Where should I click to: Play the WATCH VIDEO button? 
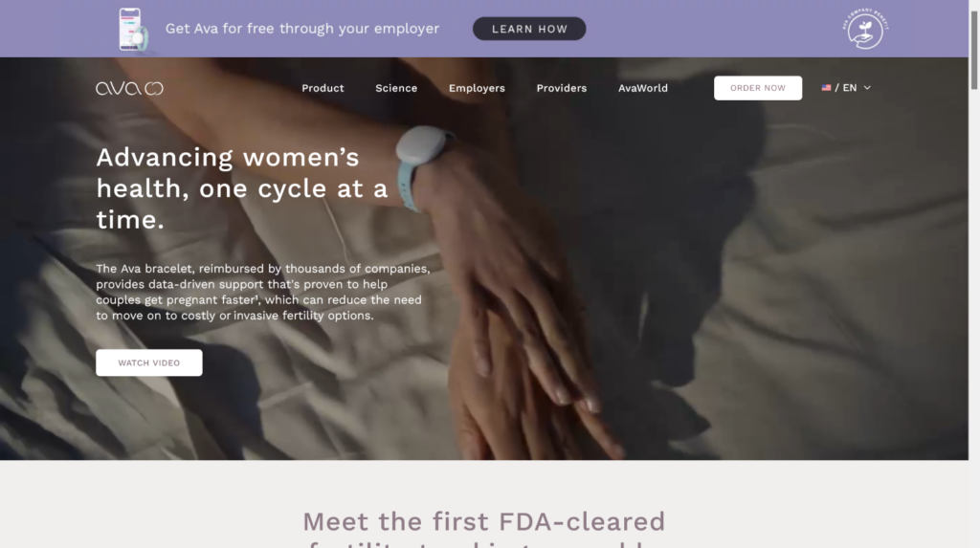[148, 362]
